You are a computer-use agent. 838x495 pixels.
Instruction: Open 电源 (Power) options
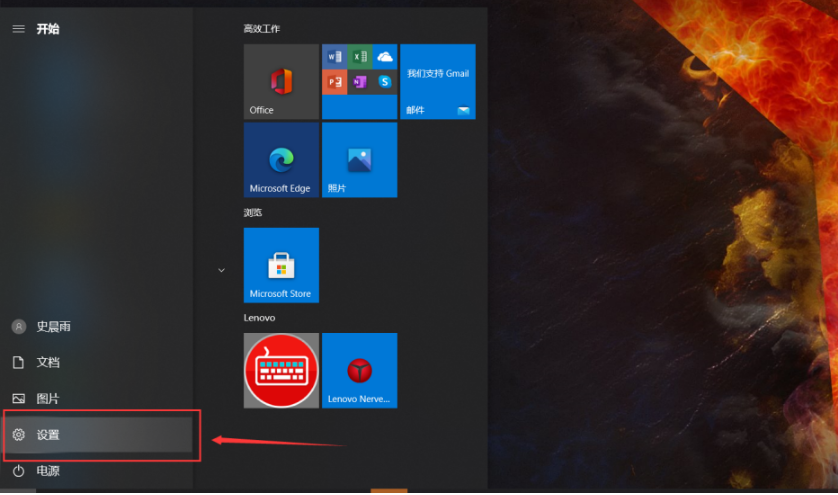pyautogui.click(x=48, y=471)
